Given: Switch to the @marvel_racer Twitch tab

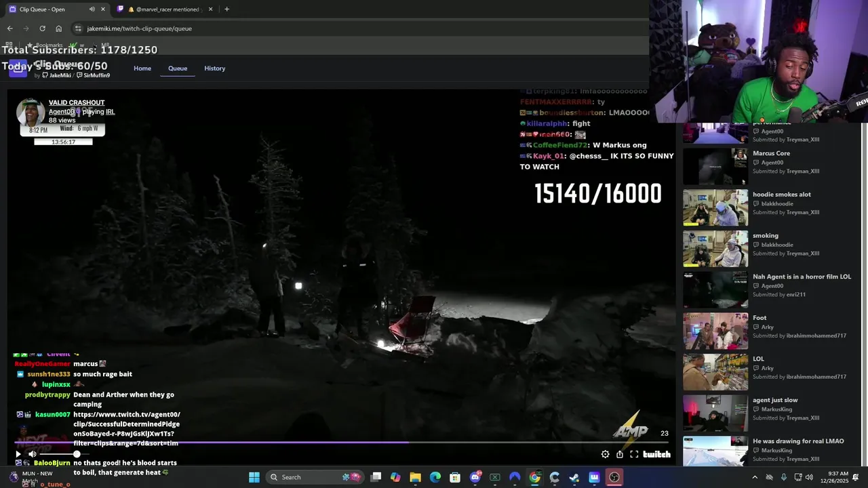Looking at the screenshot, I should pos(163,9).
